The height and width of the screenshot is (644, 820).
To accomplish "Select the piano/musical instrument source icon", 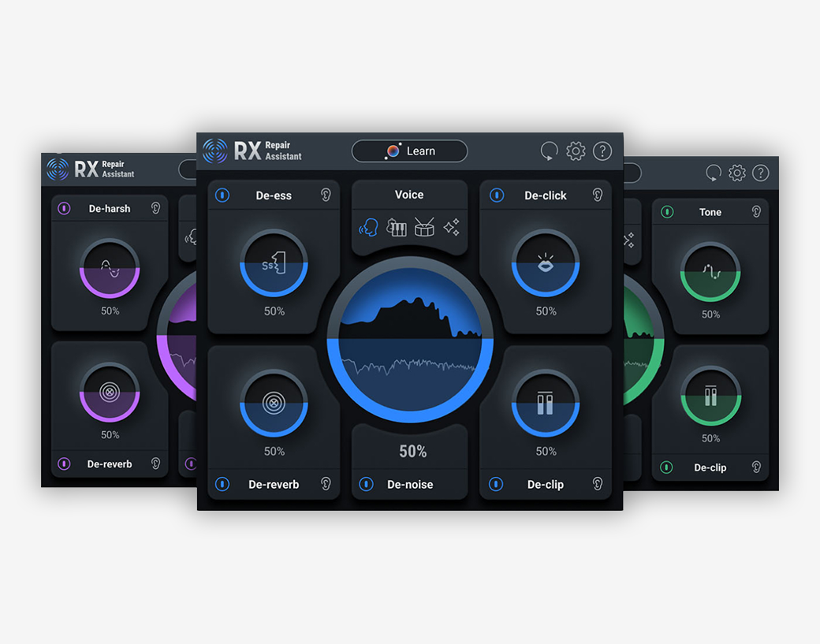I will coord(396,228).
